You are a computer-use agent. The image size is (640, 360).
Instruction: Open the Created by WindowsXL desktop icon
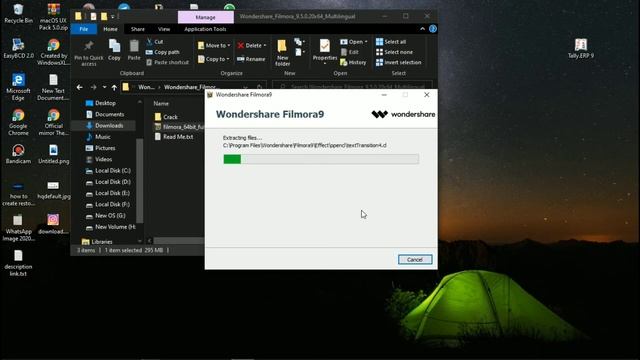coord(53,52)
